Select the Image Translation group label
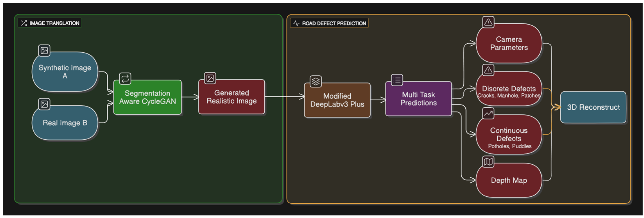 coord(54,23)
